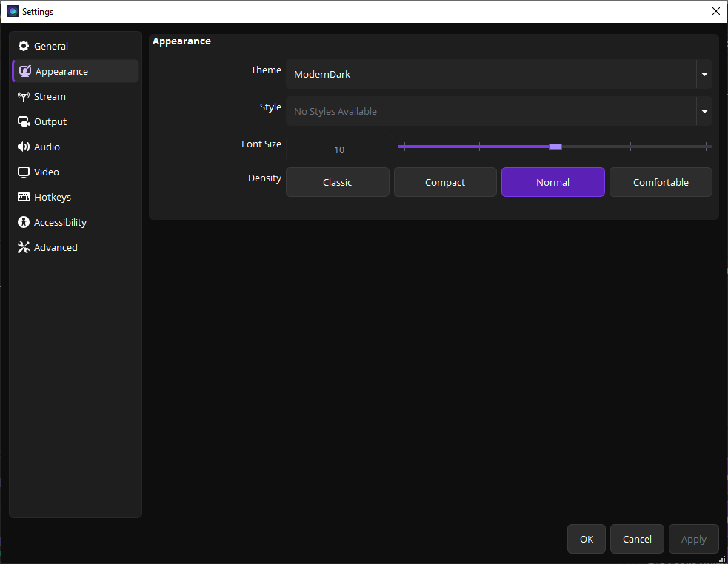Switch to Stream settings
This screenshot has height=564, width=728.
(x=76, y=96)
